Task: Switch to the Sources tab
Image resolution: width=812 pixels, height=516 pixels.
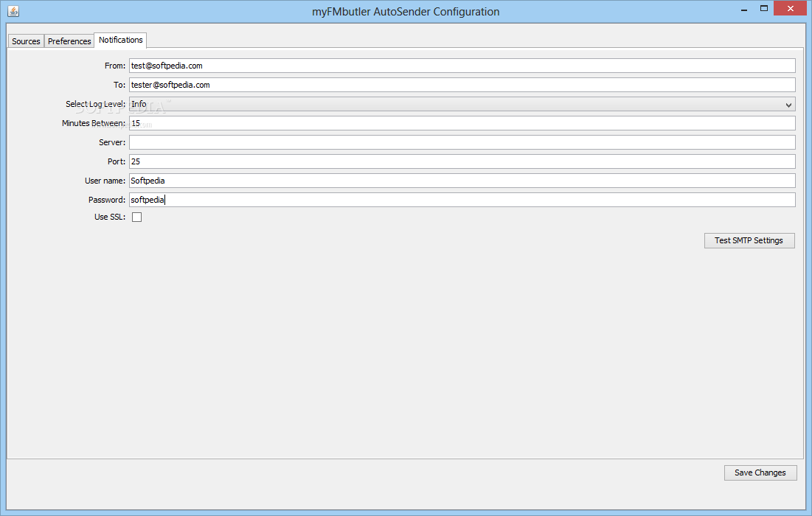Action: (26, 41)
